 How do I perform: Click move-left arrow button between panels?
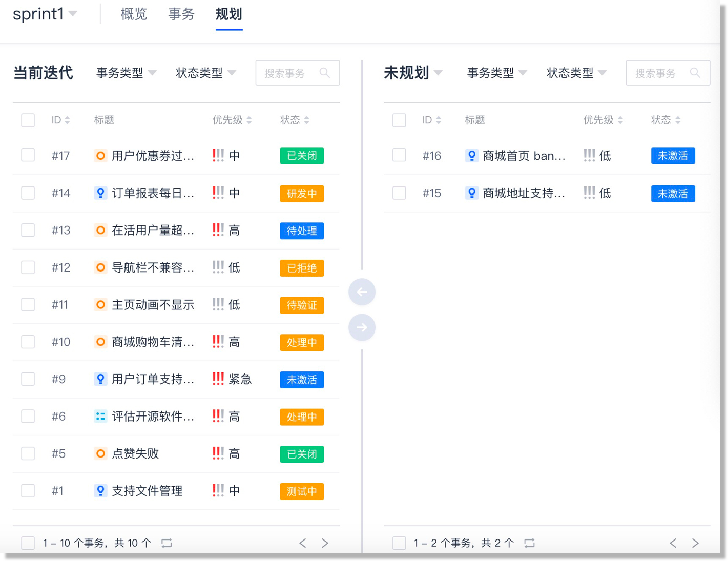click(362, 292)
